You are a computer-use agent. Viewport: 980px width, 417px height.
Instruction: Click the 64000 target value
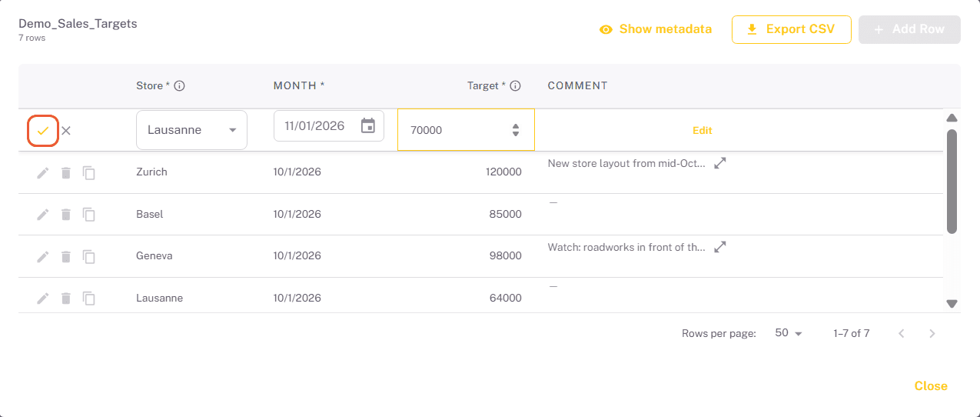click(505, 298)
